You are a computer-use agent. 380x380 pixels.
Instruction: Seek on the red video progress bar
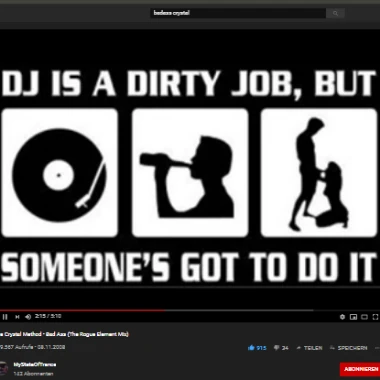pyautogui.click(x=157, y=310)
